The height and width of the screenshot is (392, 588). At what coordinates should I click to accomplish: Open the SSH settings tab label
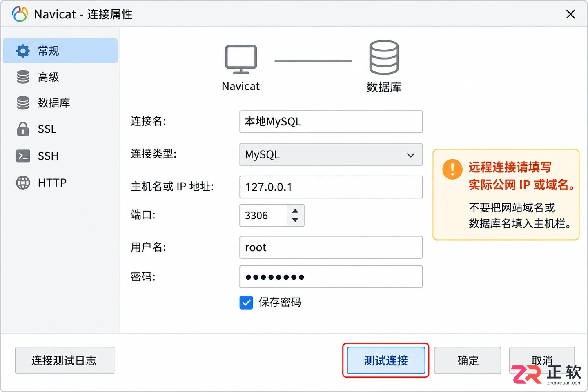point(48,156)
